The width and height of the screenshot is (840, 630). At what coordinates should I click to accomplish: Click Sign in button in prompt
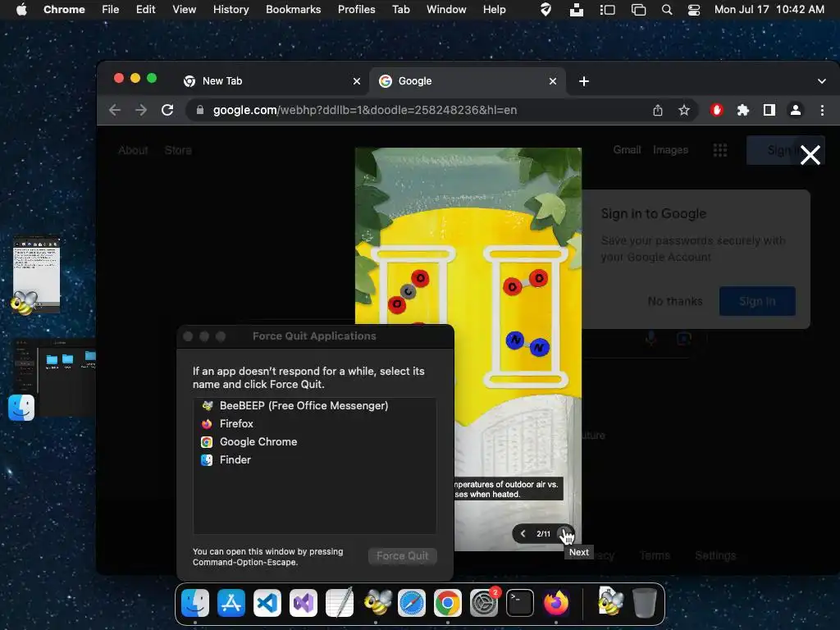[x=757, y=301]
